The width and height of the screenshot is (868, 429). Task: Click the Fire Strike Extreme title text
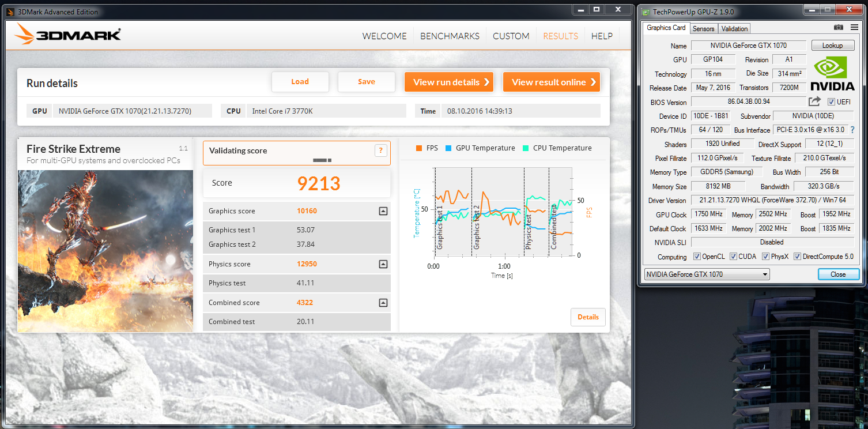coord(73,149)
